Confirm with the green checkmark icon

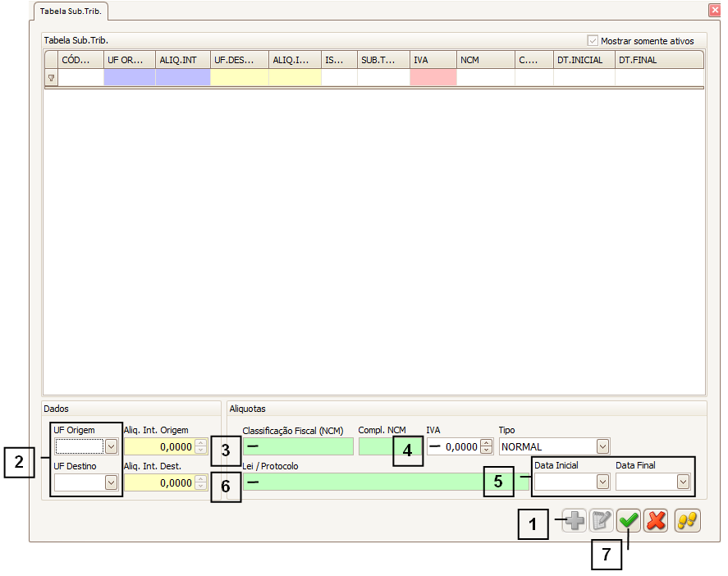tap(629, 521)
